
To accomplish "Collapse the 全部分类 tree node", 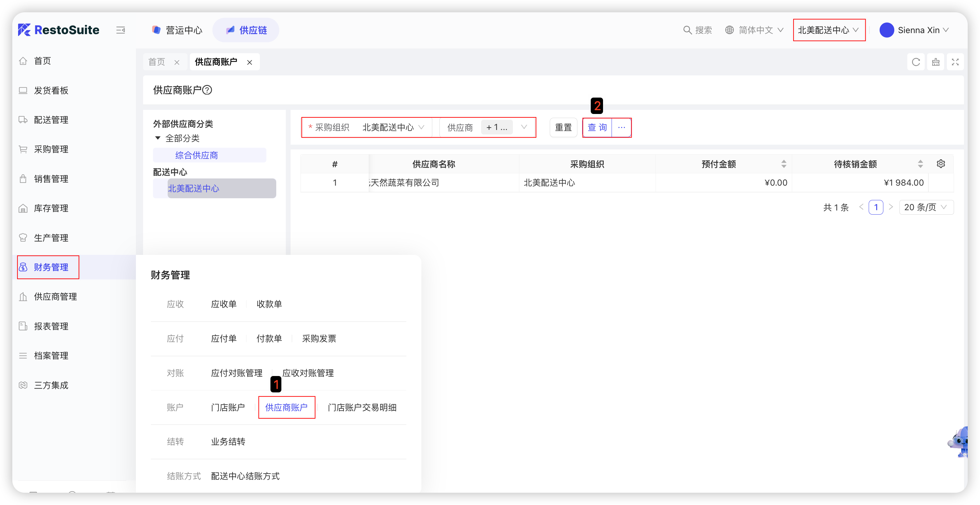I will (x=157, y=138).
